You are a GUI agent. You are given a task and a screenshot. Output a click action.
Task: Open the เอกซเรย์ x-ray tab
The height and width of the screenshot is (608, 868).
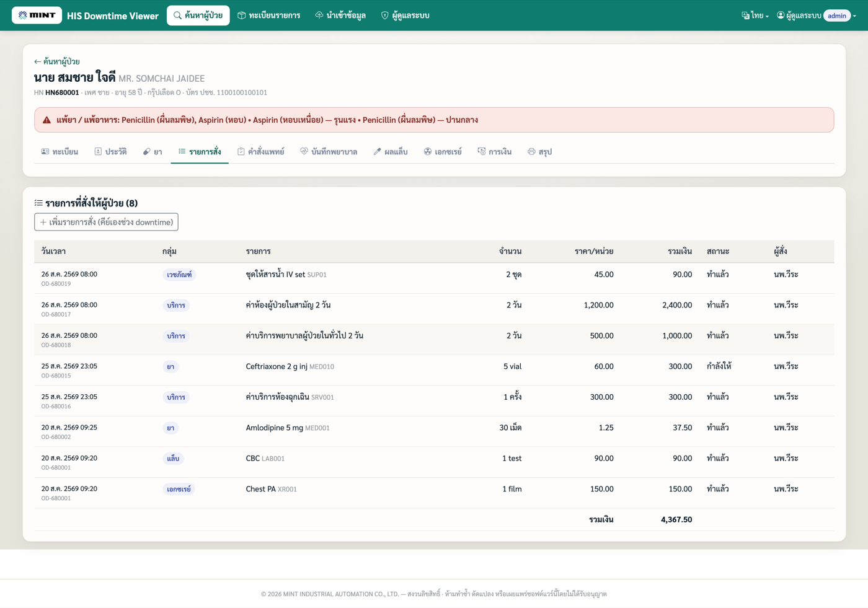(443, 152)
